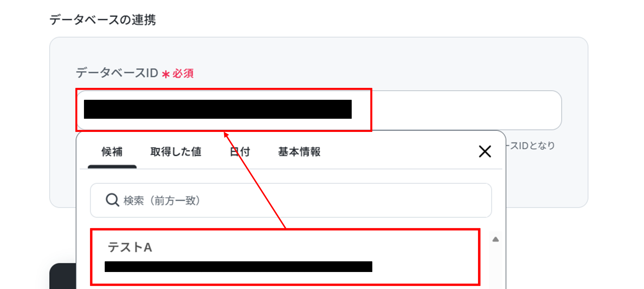Select the 日付 tab
This screenshot has height=289, width=644.
point(240,152)
